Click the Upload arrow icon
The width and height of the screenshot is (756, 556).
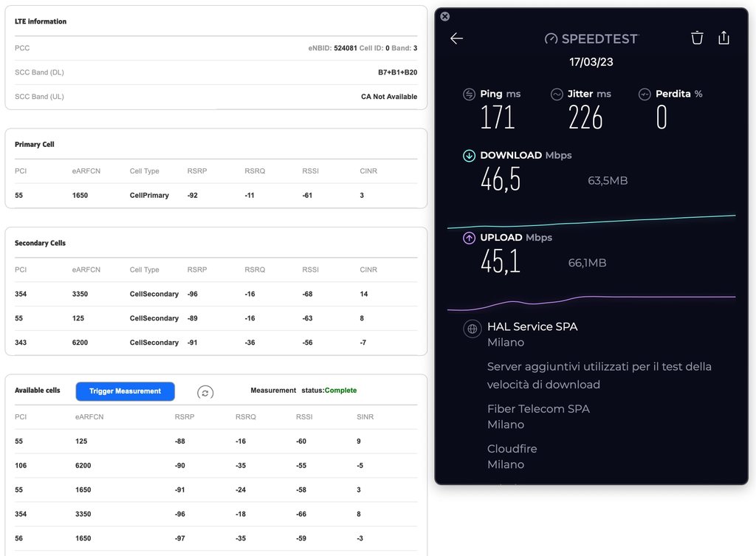click(x=469, y=238)
